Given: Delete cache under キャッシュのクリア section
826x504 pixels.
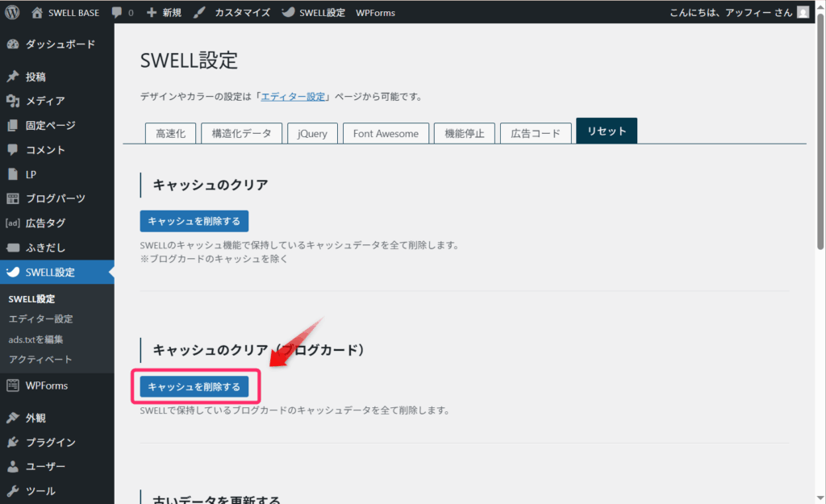Looking at the screenshot, I should 194,221.
